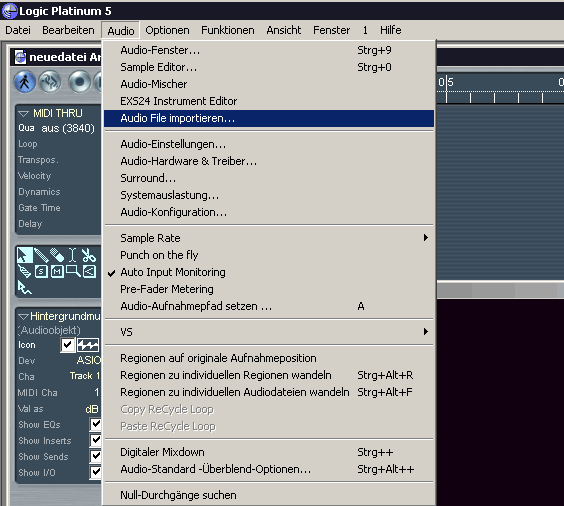Toggle the Catch running-man button
Screen dimensions: 564x506
point(24,82)
